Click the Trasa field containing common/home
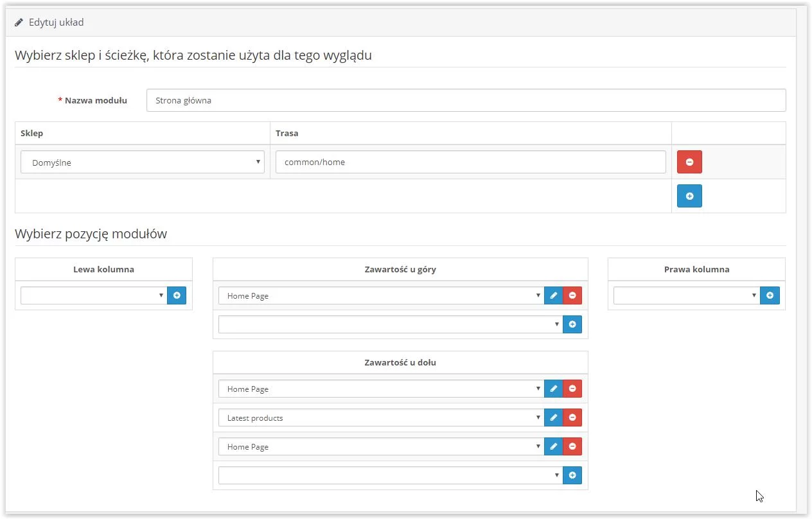 (x=471, y=162)
